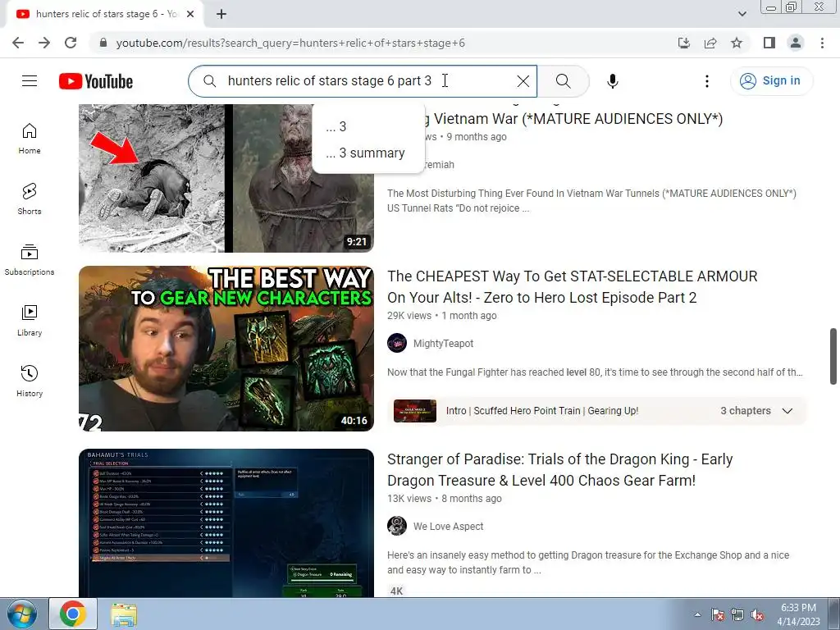Open a new browser tab
The height and width of the screenshot is (630, 840).
coord(221,14)
